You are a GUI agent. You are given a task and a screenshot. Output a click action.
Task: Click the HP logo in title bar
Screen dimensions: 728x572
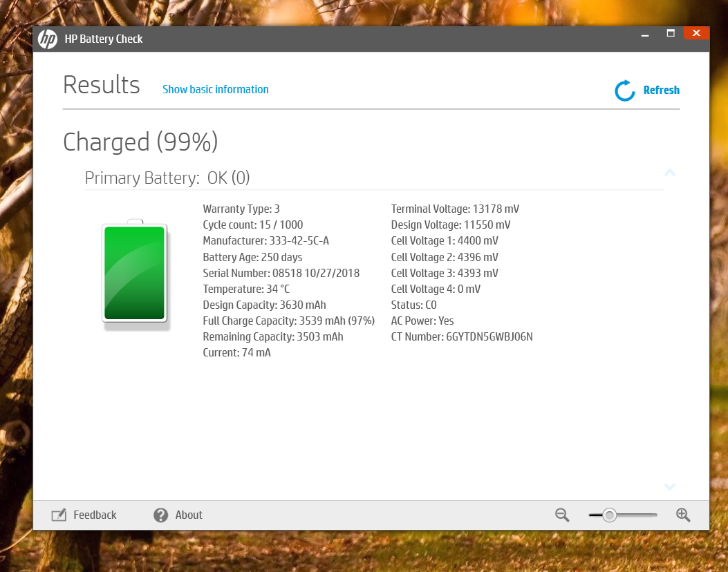click(x=47, y=39)
